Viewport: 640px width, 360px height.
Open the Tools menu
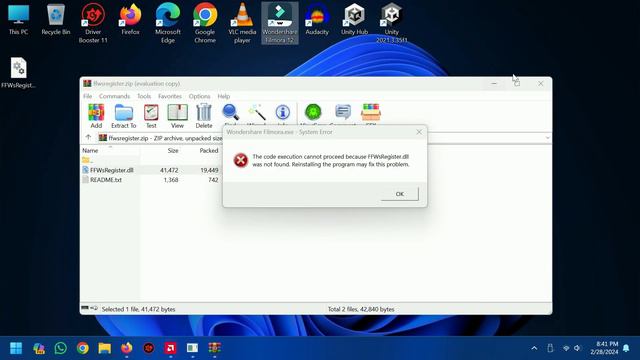pyautogui.click(x=144, y=96)
